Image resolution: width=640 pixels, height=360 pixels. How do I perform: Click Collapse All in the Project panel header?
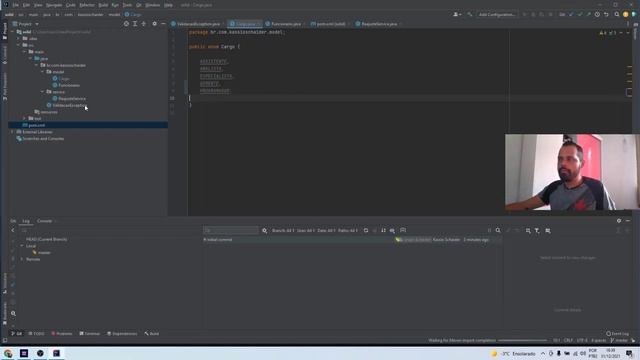pyautogui.click(x=144, y=24)
